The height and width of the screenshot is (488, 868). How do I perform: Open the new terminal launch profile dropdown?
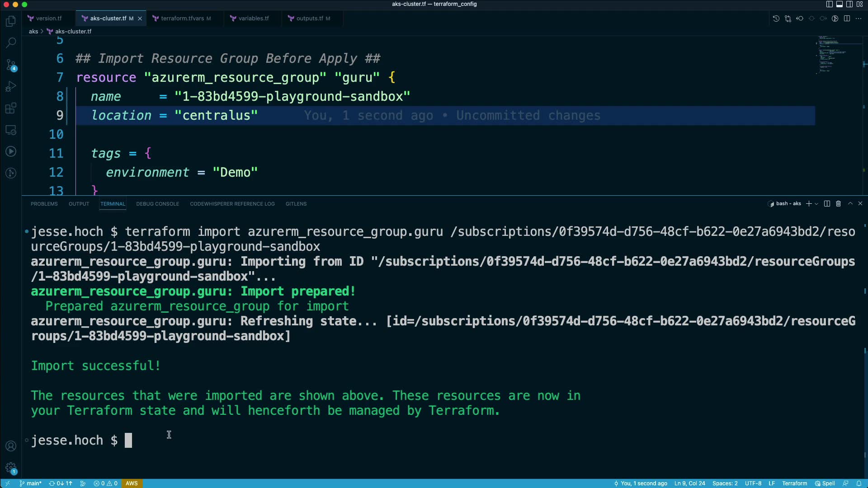point(816,204)
